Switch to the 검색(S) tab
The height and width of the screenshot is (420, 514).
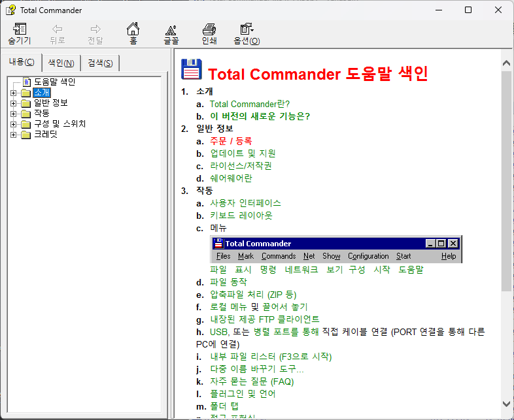(x=100, y=63)
